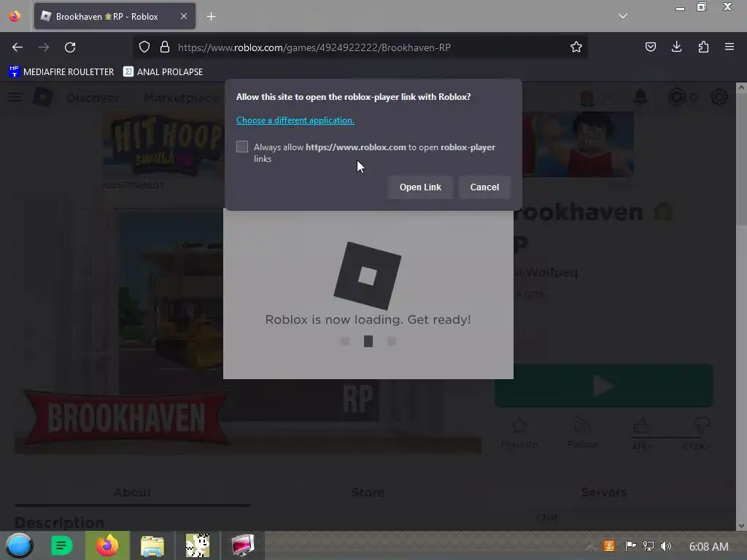Image resolution: width=747 pixels, height=560 pixels.
Task: Open the extensions puzzle icon
Action: tap(703, 47)
